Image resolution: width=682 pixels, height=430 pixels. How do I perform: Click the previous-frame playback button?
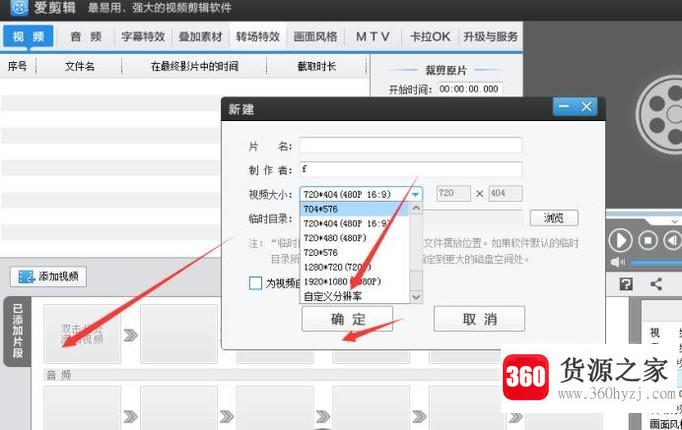point(672,240)
